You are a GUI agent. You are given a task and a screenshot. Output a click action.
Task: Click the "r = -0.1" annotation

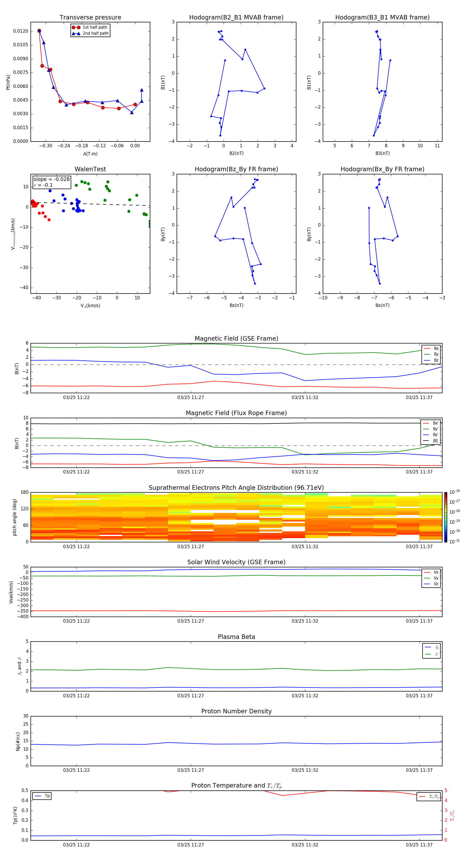point(43,185)
